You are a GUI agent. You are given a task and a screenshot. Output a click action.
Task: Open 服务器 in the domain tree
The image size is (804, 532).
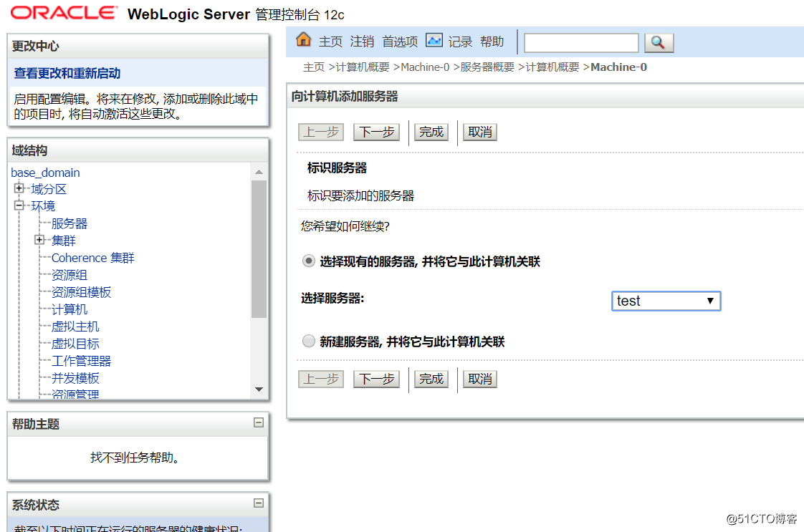click(70, 223)
